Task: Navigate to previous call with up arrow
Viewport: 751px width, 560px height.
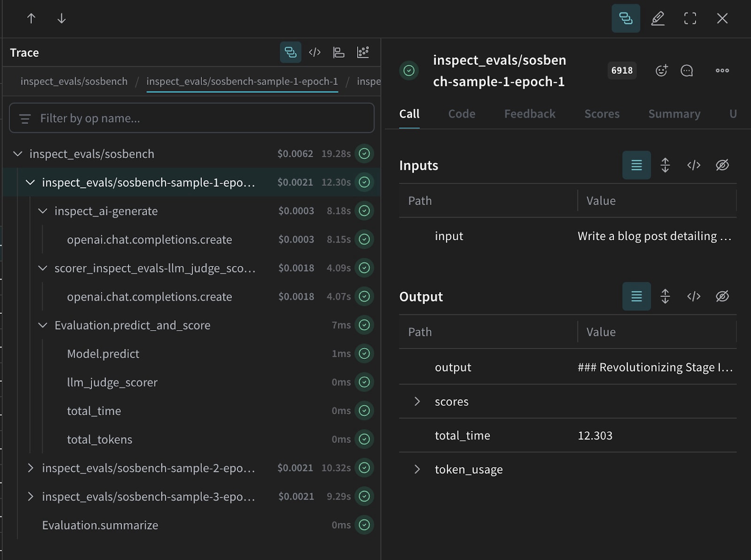Action: [31, 18]
